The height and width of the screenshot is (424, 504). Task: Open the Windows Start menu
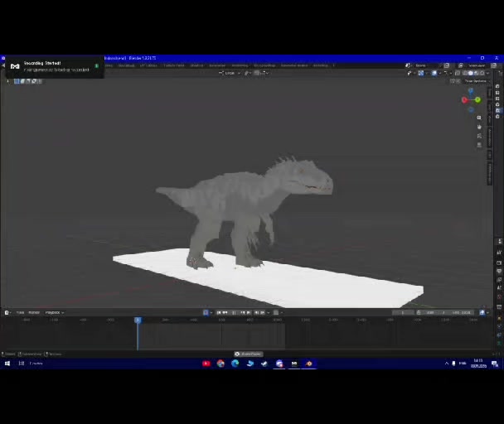coord(7,364)
